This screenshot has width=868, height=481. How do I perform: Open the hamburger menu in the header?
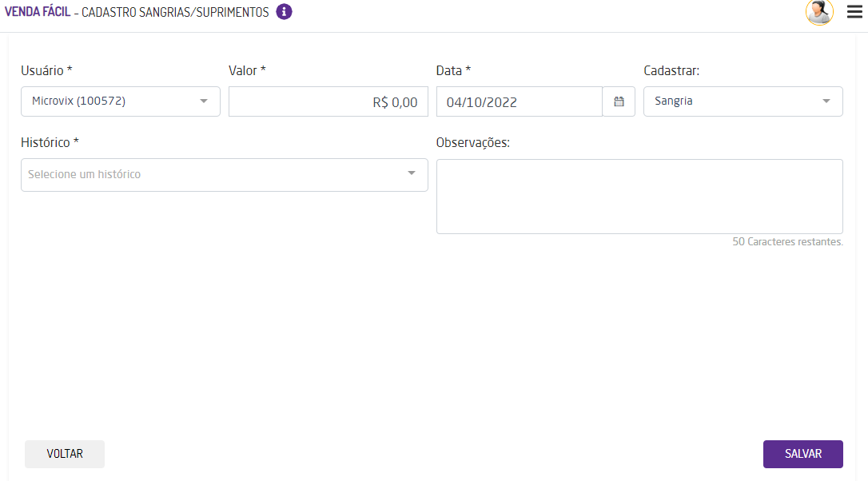coord(854,12)
